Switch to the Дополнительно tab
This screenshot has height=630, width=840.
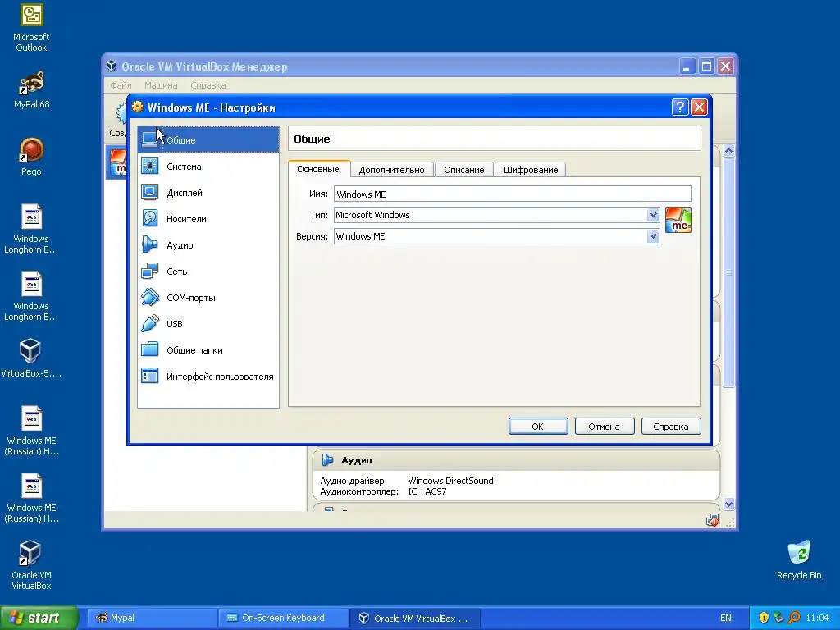point(391,170)
